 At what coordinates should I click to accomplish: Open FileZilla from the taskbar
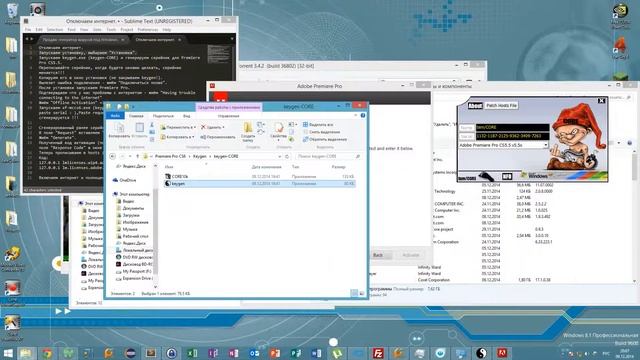click(378, 353)
